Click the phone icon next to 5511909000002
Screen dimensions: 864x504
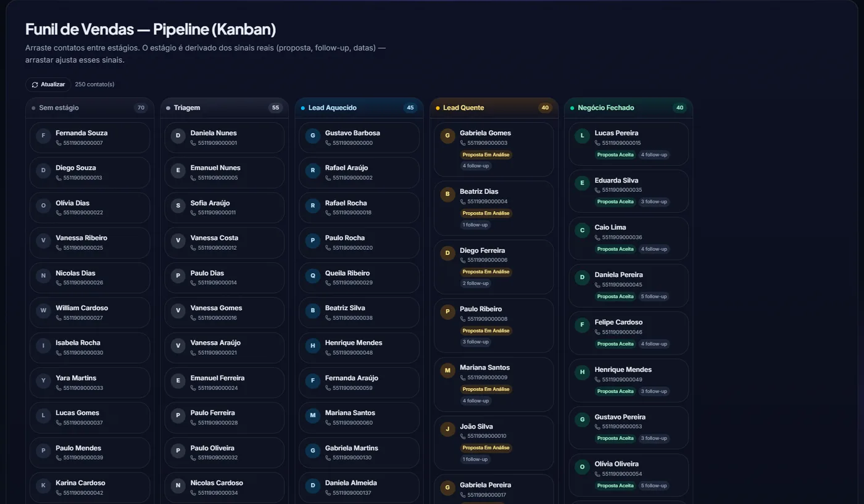click(x=328, y=178)
